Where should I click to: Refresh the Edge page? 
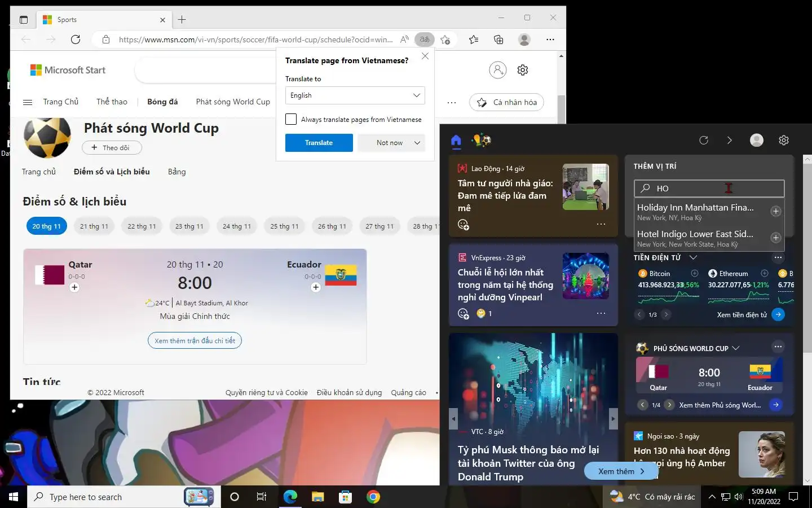click(x=76, y=40)
